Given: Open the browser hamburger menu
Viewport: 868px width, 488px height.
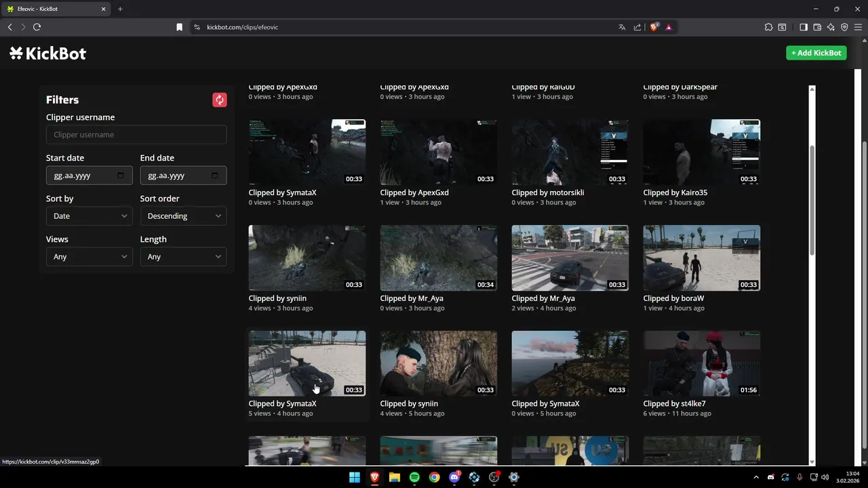Looking at the screenshot, I should click(858, 27).
